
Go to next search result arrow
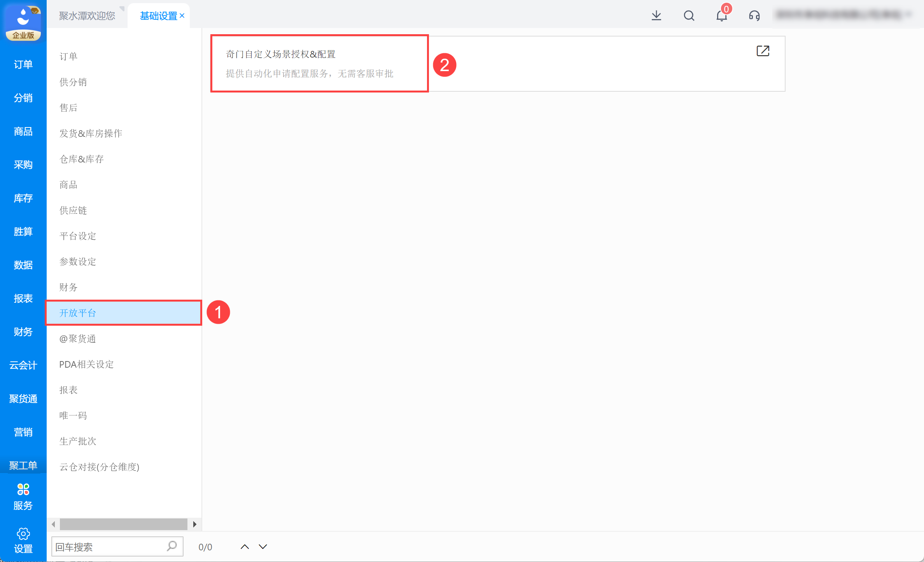pos(263,547)
